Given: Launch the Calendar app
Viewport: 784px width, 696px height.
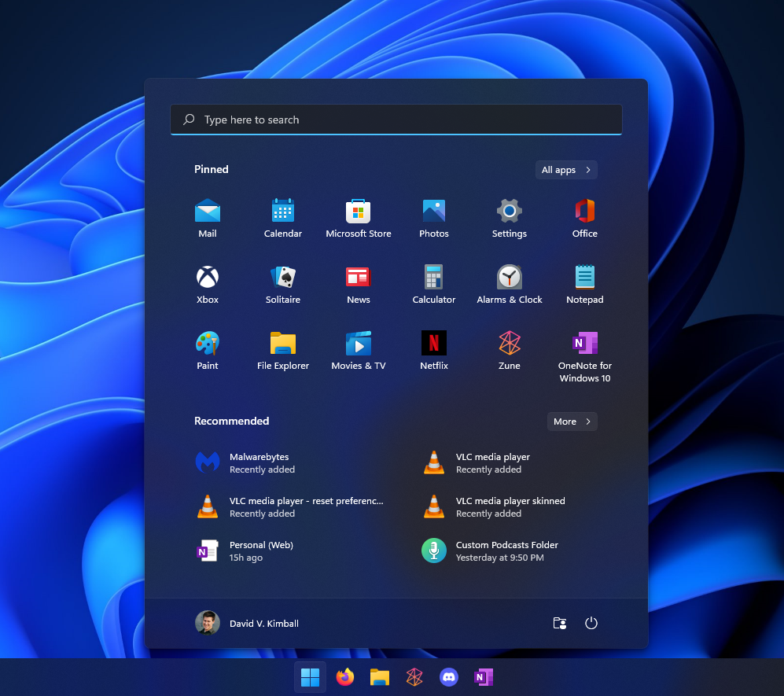Looking at the screenshot, I should coord(283,218).
